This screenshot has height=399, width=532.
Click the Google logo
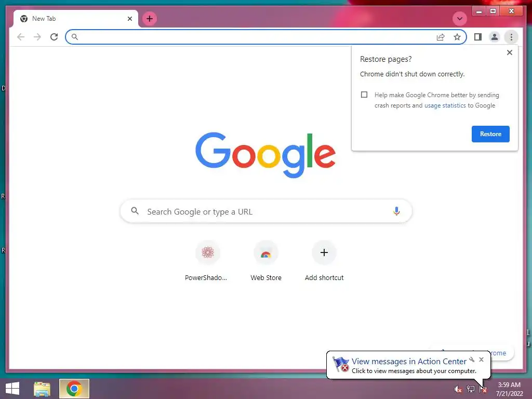point(265,155)
